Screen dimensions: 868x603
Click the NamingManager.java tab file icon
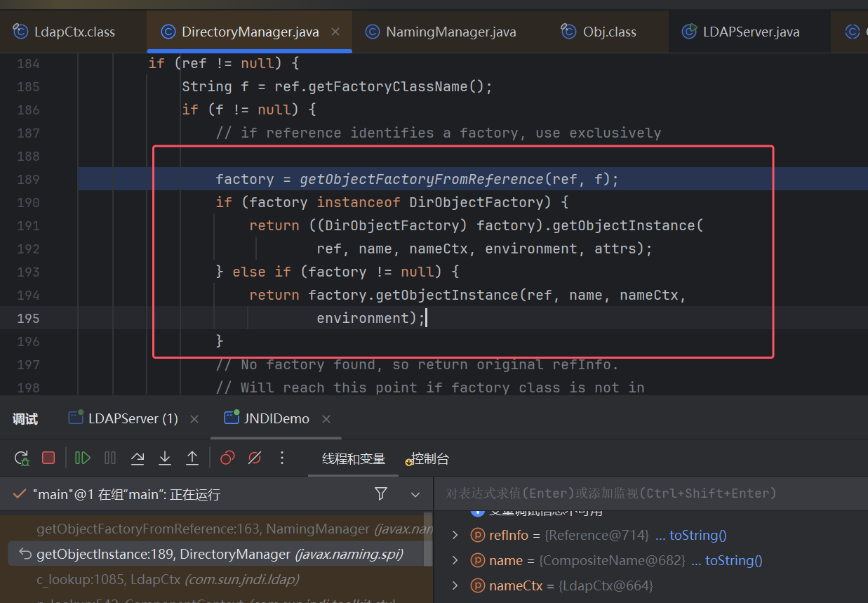pos(373,32)
